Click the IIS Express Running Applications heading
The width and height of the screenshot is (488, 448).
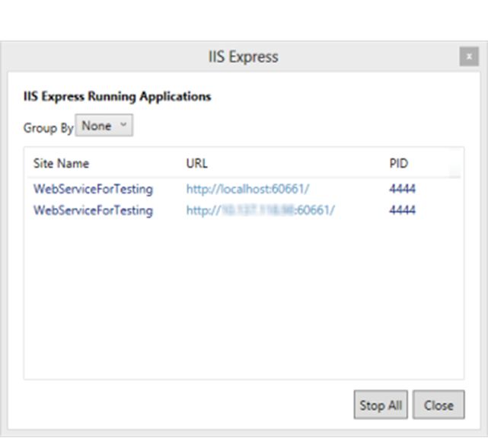click(117, 97)
